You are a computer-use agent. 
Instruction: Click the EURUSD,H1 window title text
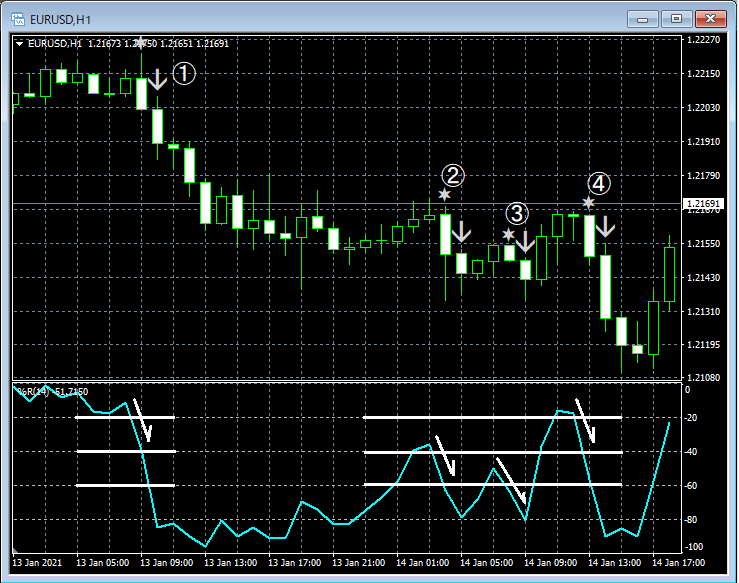pos(60,20)
